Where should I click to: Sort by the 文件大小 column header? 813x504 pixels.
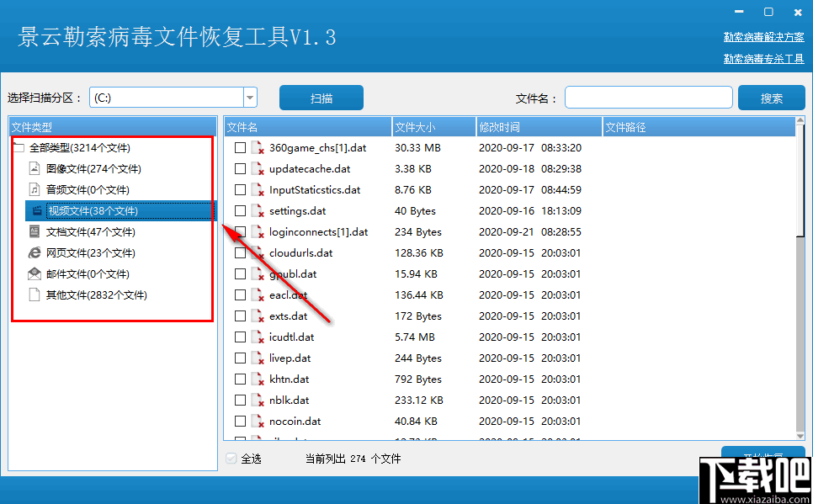click(x=434, y=127)
